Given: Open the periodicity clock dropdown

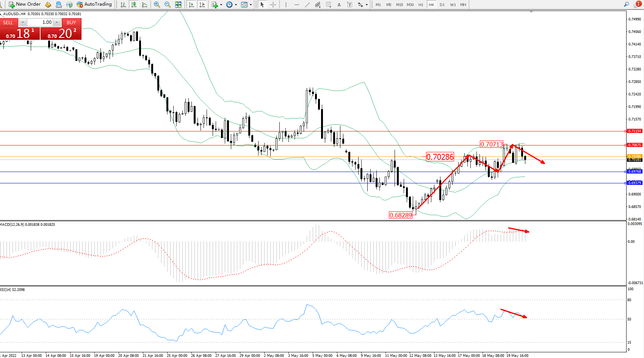Looking at the screenshot, I should tap(236, 5).
